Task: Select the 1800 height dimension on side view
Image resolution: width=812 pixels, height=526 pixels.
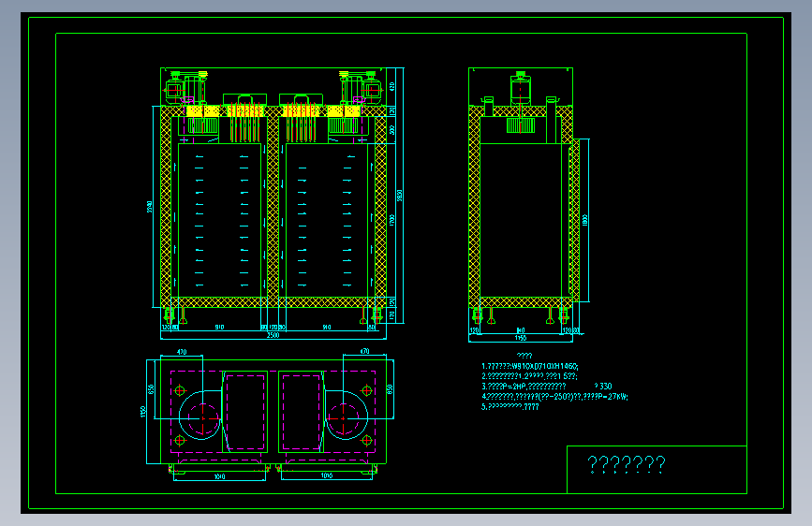Action: click(x=585, y=220)
